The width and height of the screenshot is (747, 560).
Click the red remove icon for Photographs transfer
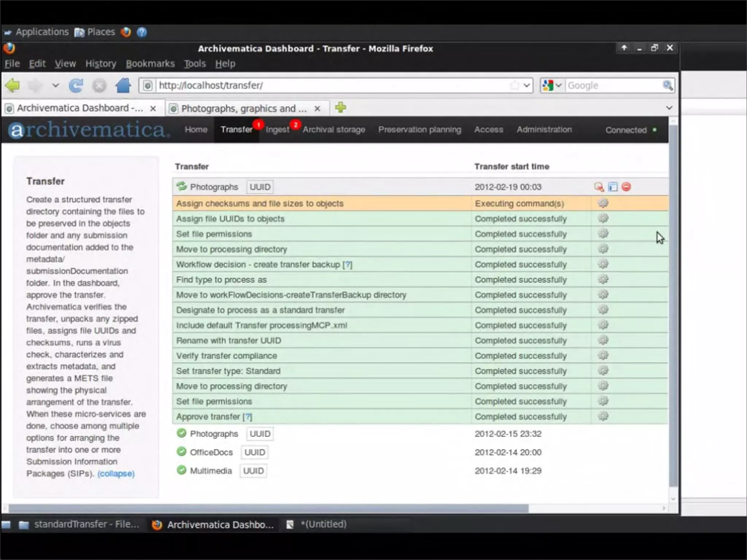point(626,187)
